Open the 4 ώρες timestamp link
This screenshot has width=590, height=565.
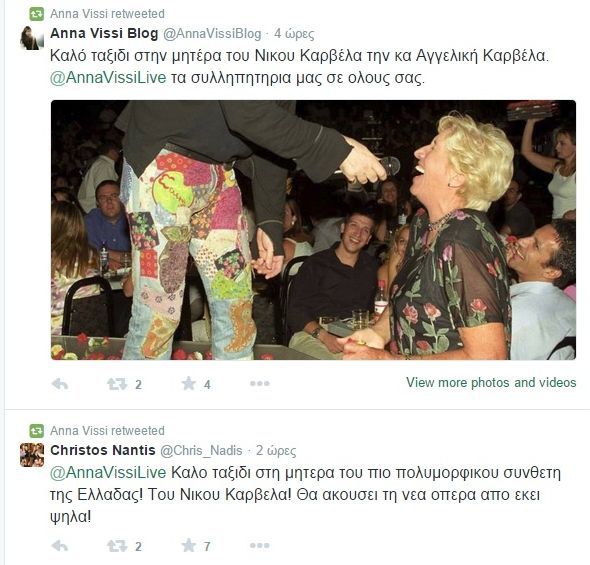[294, 34]
